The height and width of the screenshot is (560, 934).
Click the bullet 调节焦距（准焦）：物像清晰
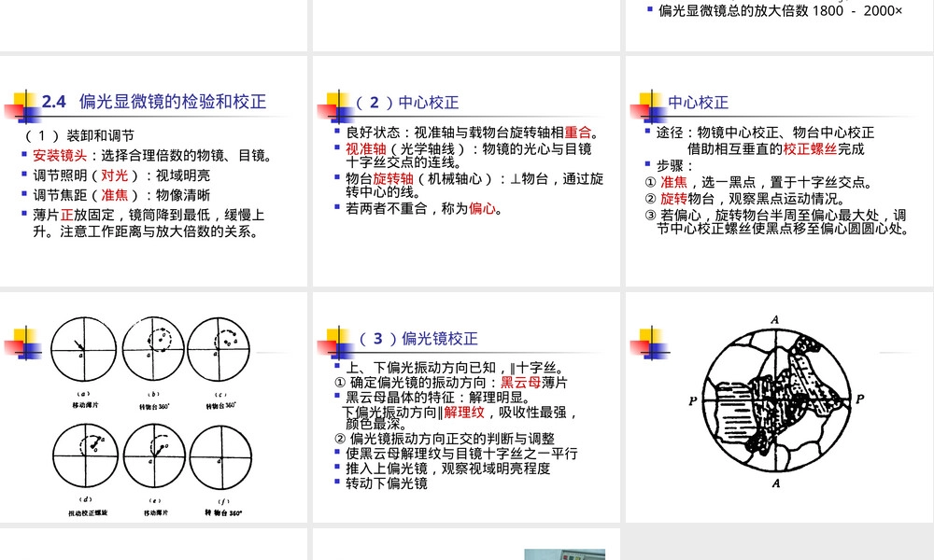coord(121,195)
